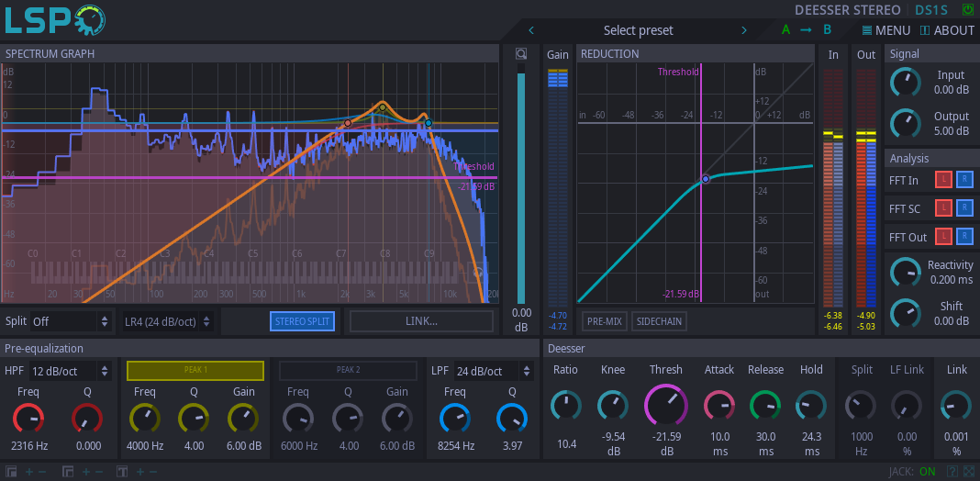Enable the PEAK 2 filter toggle

tap(348, 370)
